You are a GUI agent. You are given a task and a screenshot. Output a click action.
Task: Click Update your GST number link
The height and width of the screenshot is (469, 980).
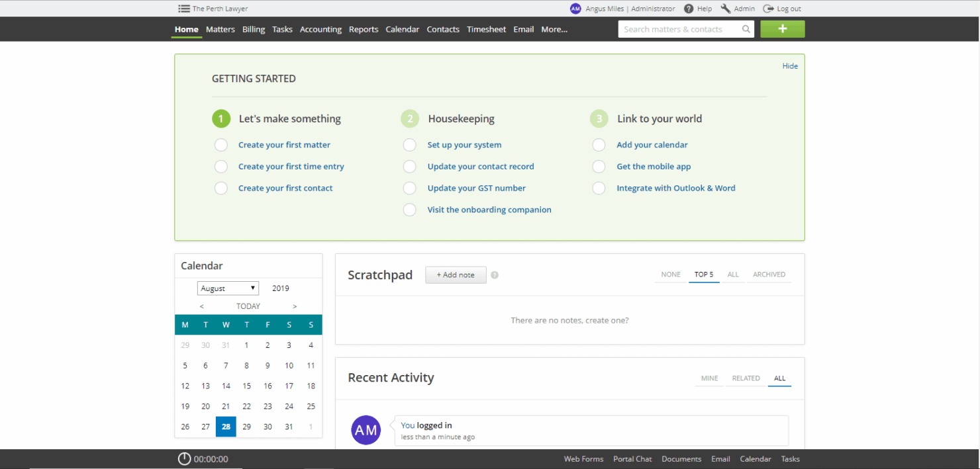click(x=477, y=189)
